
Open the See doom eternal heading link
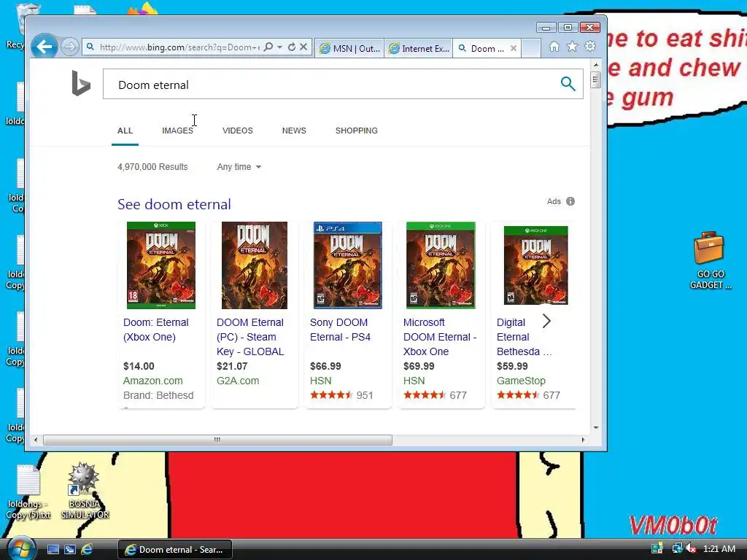(174, 204)
